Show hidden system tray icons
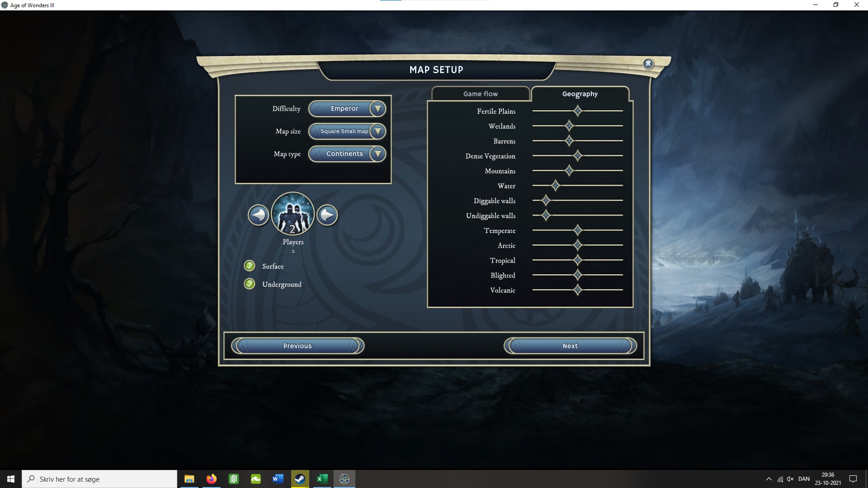Screen dimensions: 868x488 769,479
